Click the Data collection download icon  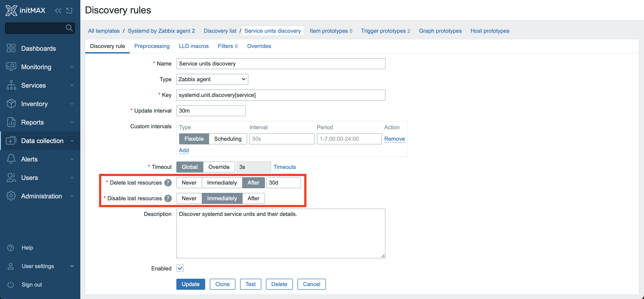click(11, 141)
